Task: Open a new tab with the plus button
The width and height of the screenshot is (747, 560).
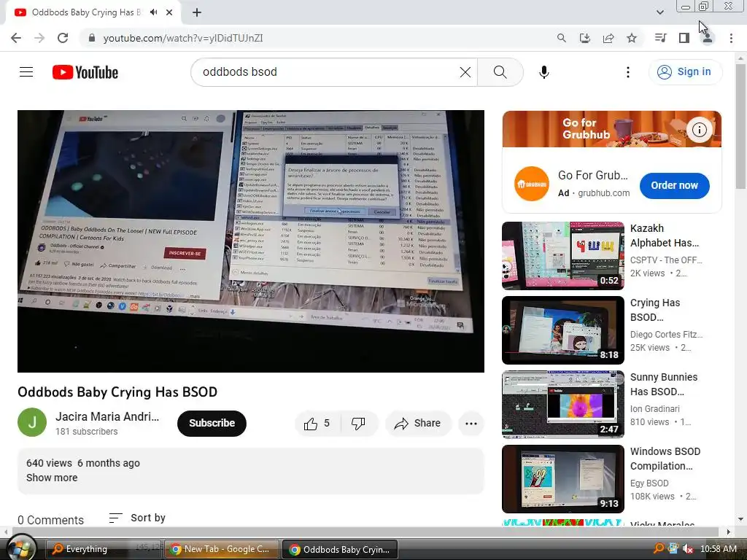Action: [x=197, y=12]
